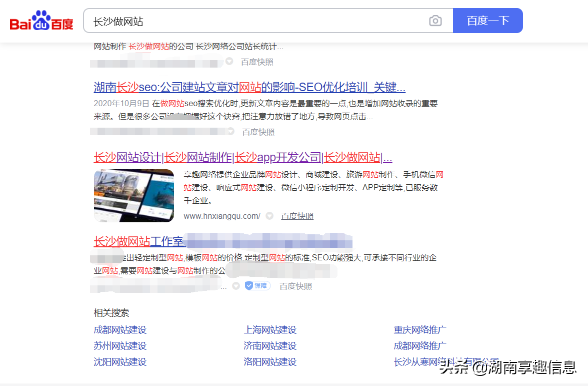Click the website preview thumbnail image
The height and width of the screenshot is (386, 588).
pos(134,196)
